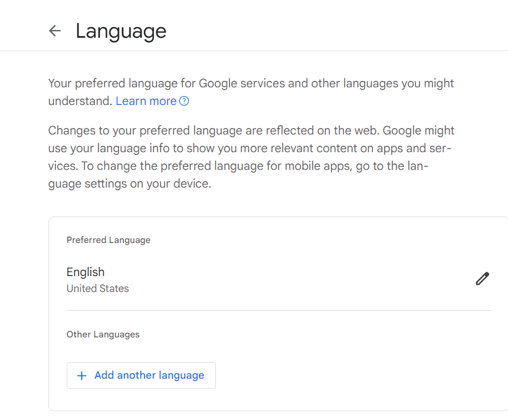This screenshot has height=420, width=508.
Task: Click the words 'guage settings on your device.'
Action: tap(130, 183)
